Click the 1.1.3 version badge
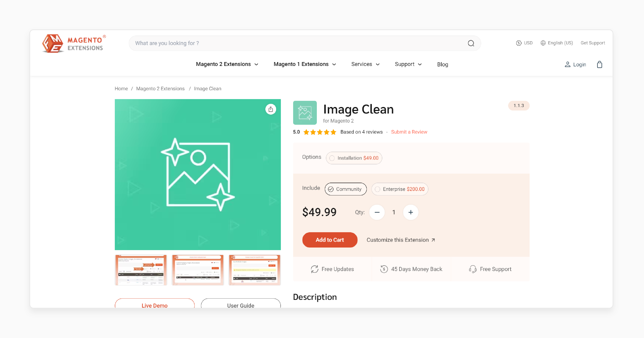Image resolution: width=644 pixels, height=338 pixels. 519,106
